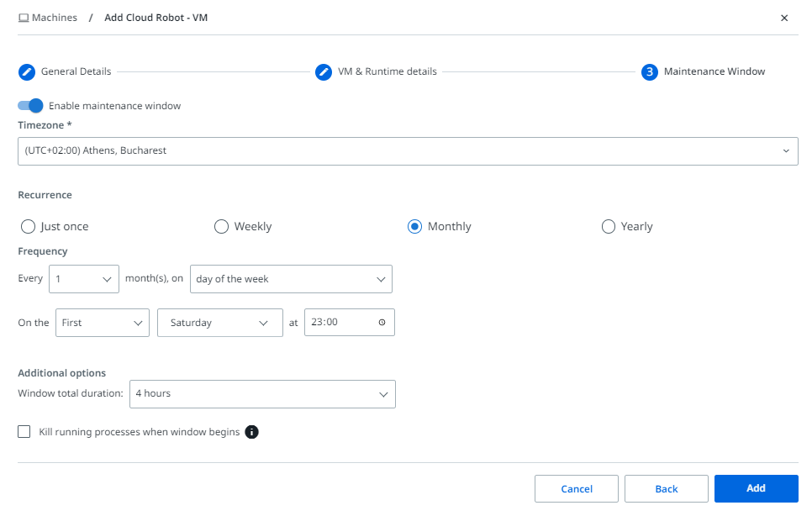This screenshot has width=812, height=516.
Task: Click the step 3 Maintenance Window circle
Action: click(650, 72)
